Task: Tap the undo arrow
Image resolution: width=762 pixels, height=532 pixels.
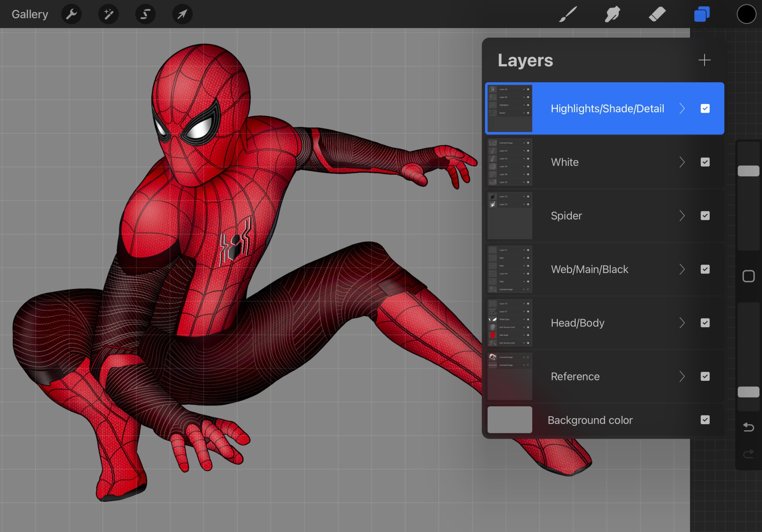Action: 748,427
